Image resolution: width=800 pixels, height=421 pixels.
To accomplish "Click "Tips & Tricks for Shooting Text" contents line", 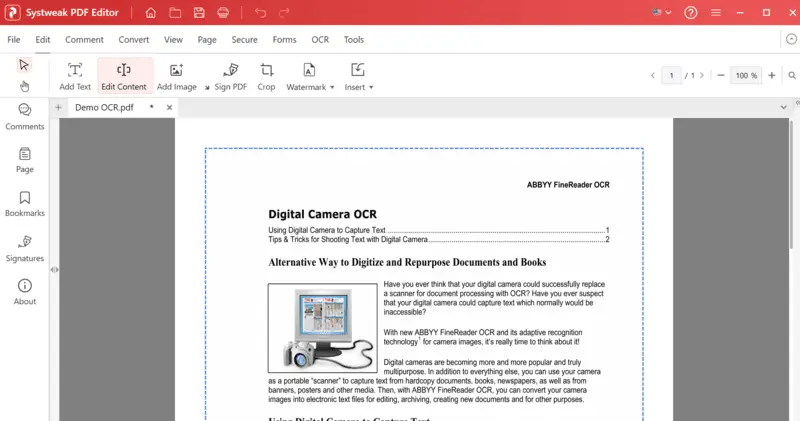I will [439, 239].
